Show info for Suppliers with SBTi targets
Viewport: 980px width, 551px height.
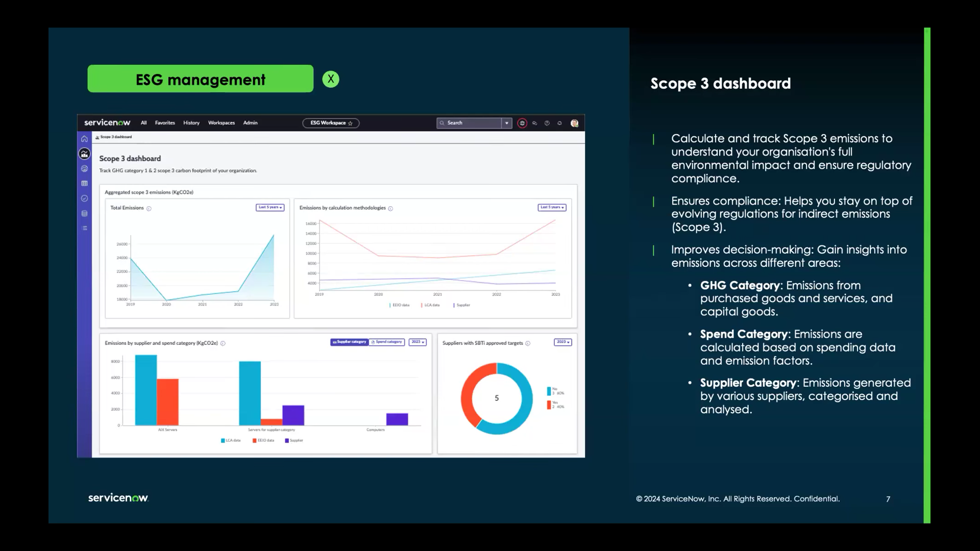[x=528, y=343]
